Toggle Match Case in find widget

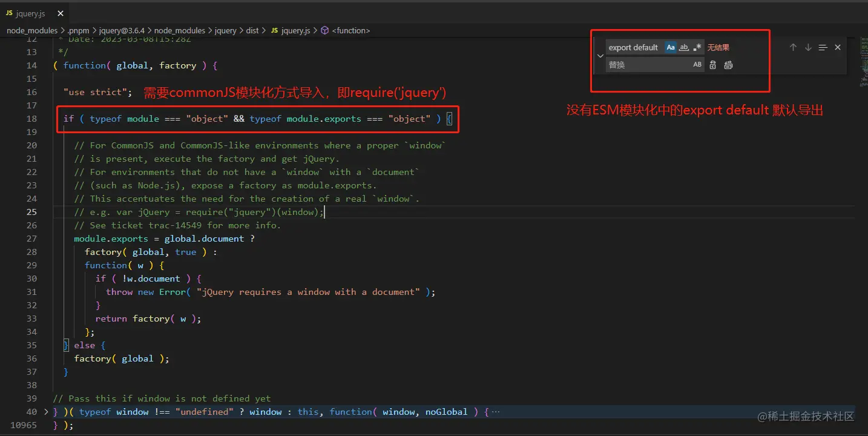(x=671, y=47)
